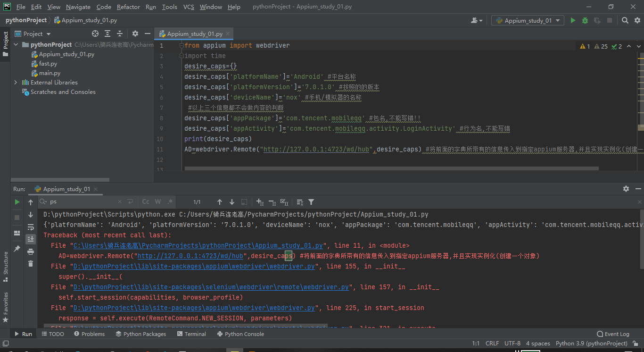The height and width of the screenshot is (352, 644).
Task: Jump to next highlighted error chevron
Action: pyautogui.click(x=639, y=47)
